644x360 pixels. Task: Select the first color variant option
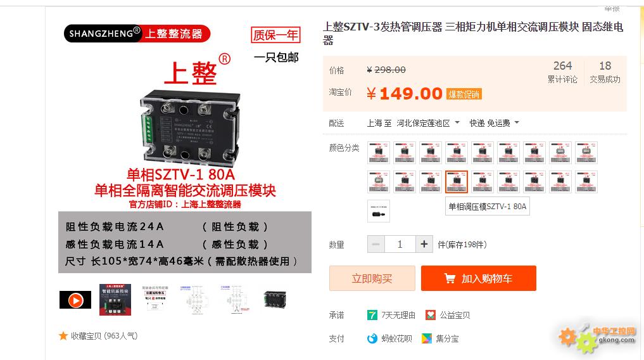(378, 153)
